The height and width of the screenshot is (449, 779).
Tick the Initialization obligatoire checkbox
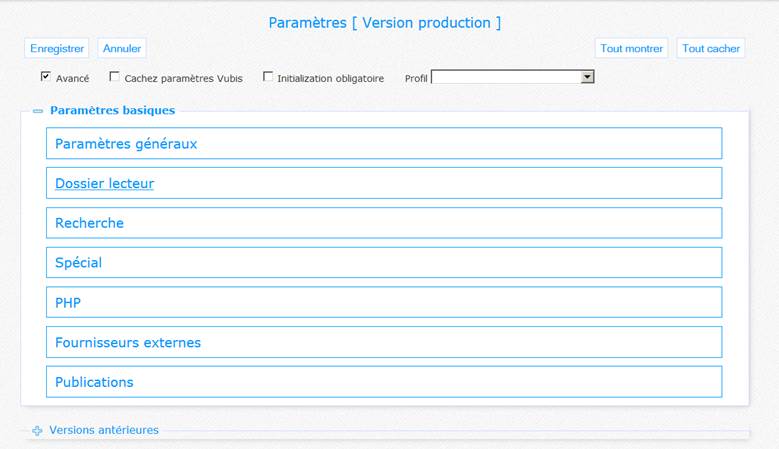[x=268, y=76]
